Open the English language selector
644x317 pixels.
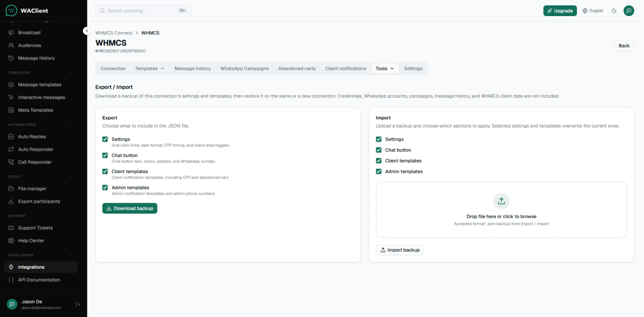coord(593,11)
